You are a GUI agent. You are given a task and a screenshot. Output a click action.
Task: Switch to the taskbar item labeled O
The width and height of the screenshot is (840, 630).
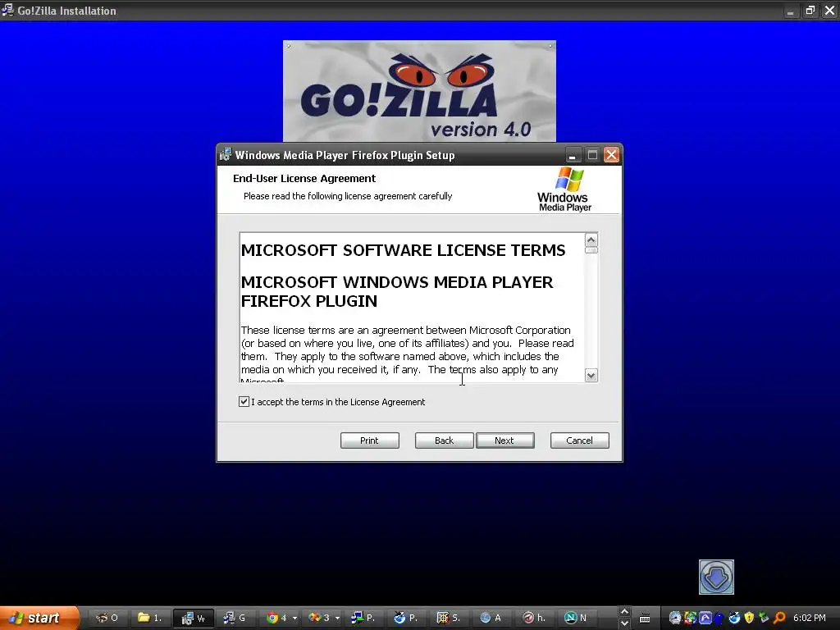point(107,618)
